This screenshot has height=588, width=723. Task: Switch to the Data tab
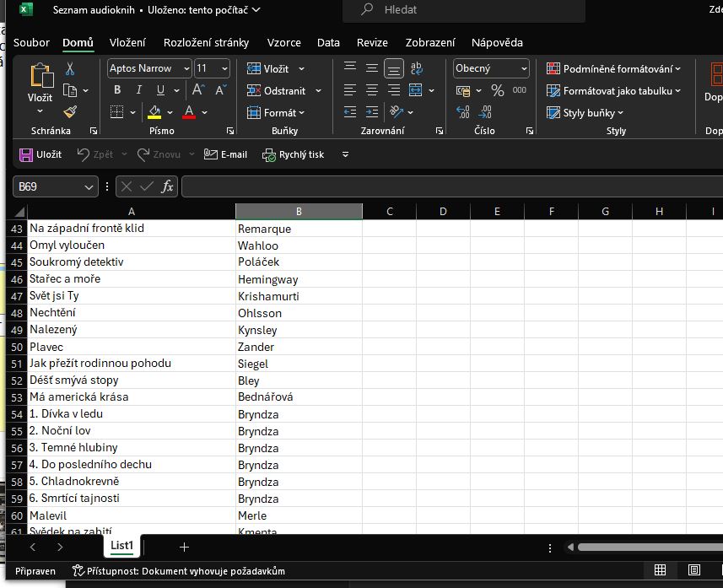(328, 43)
